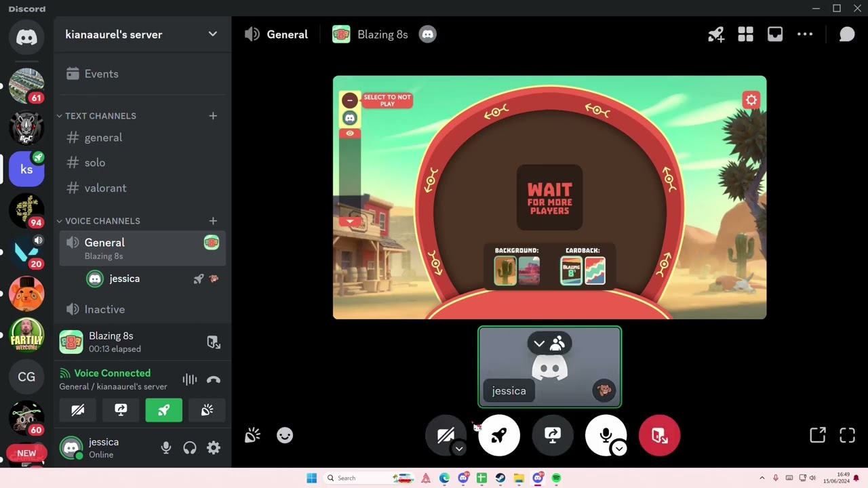
Task: Open the orange fox server icon
Action: (26, 294)
